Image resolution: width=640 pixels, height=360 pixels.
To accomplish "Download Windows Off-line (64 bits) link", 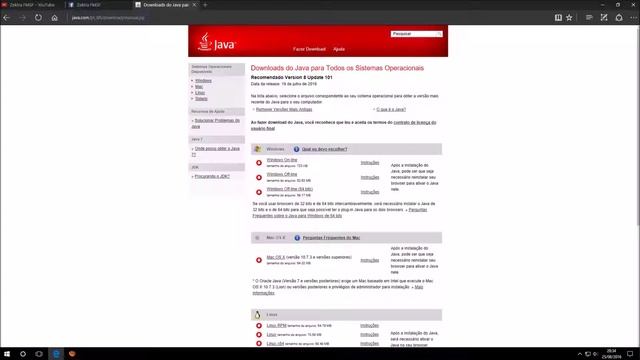I will [289, 189].
